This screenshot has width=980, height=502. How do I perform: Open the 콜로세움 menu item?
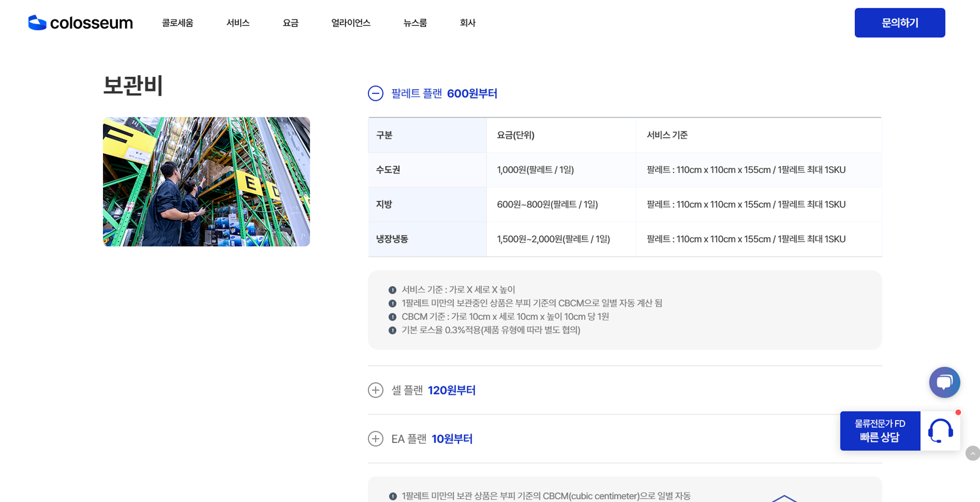pyautogui.click(x=177, y=23)
